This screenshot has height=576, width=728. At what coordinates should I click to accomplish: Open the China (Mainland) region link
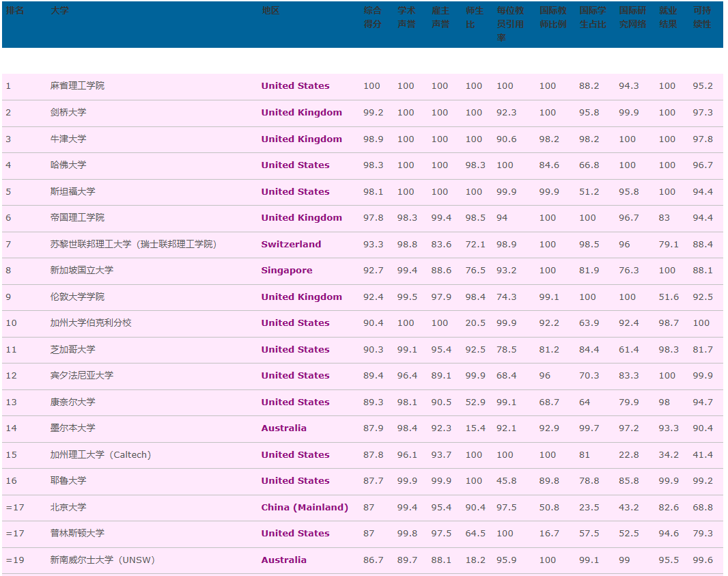305,507
